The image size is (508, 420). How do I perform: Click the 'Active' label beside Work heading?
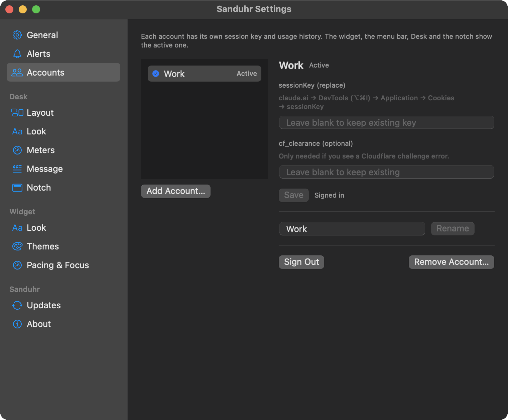(319, 65)
